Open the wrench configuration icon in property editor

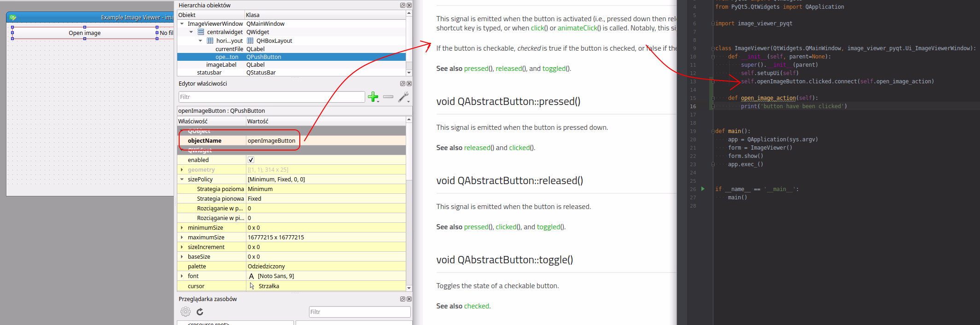coord(403,97)
